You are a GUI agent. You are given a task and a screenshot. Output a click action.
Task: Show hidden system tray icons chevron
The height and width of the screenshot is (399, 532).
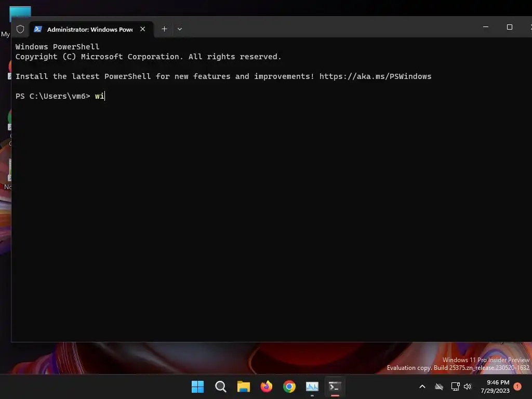pyautogui.click(x=422, y=387)
